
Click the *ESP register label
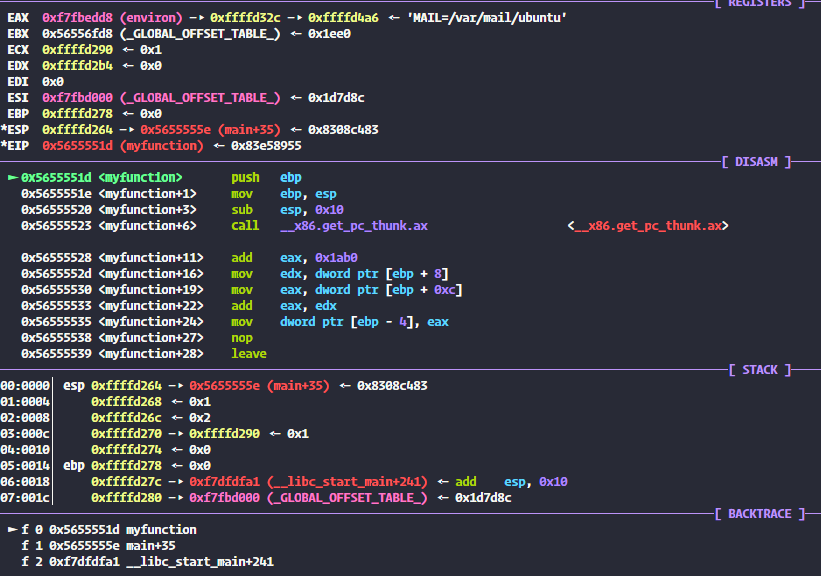pos(15,130)
